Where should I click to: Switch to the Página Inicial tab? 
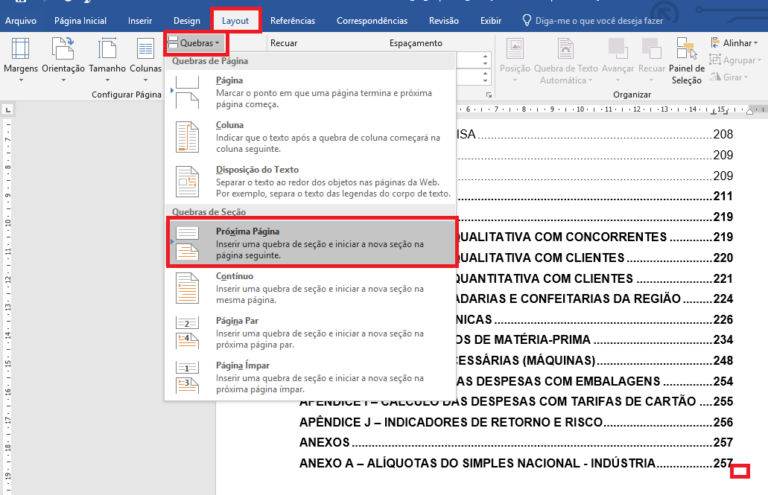80,21
